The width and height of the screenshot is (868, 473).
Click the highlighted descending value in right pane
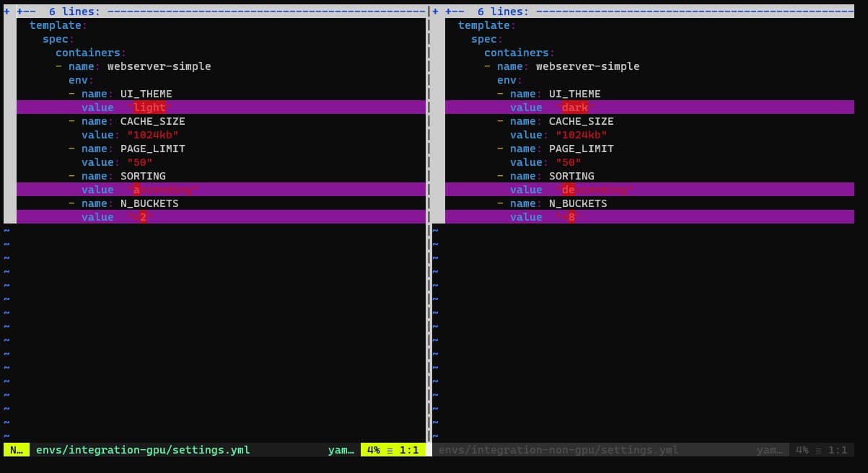pos(595,190)
